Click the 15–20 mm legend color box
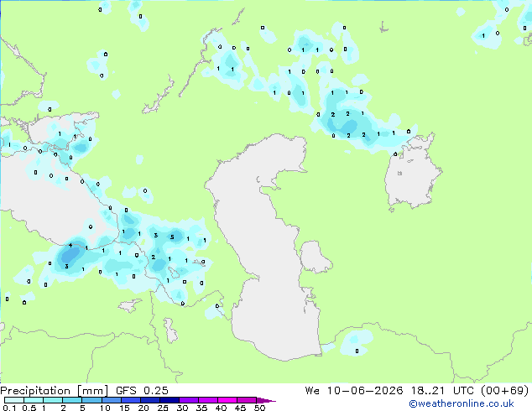 click(x=130, y=400)
